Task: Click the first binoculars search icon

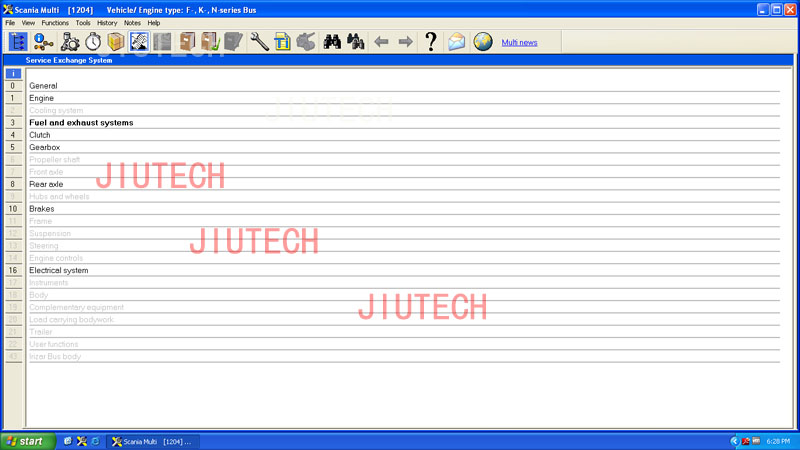Action: point(332,42)
